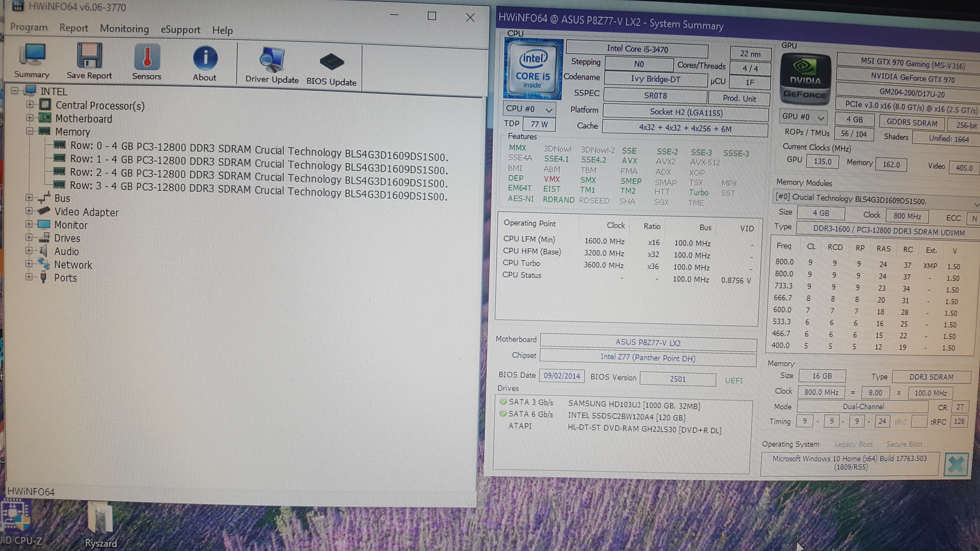The width and height of the screenshot is (980, 551).
Task: Select the Audio tree node
Action: 66,251
